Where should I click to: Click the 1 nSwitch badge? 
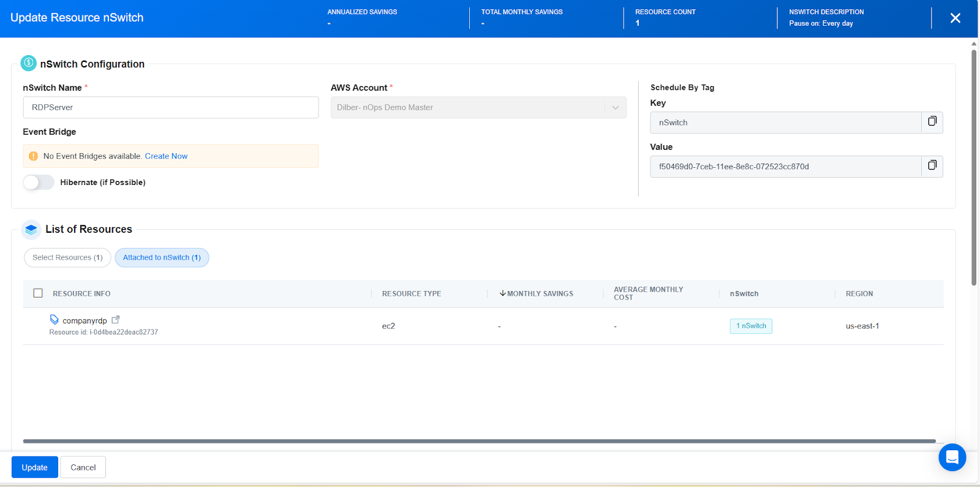point(750,326)
